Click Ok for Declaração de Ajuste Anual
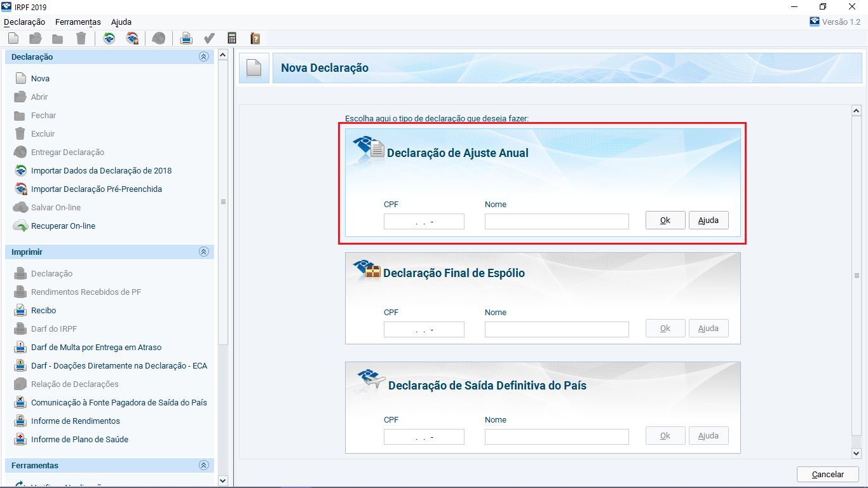Screen dimensions: 868x488 665,220
